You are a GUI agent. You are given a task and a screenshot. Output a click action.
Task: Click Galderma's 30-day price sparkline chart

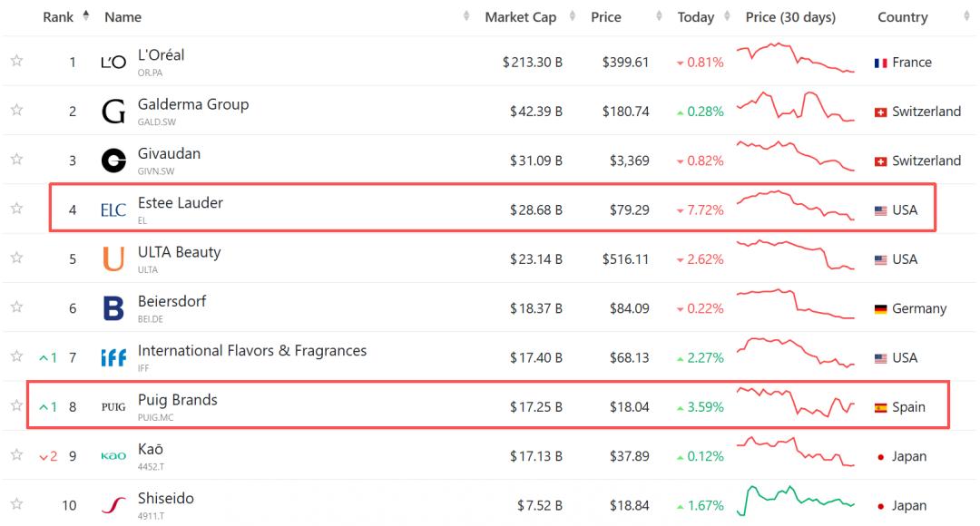pyautogui.click(x=795, y=110)
